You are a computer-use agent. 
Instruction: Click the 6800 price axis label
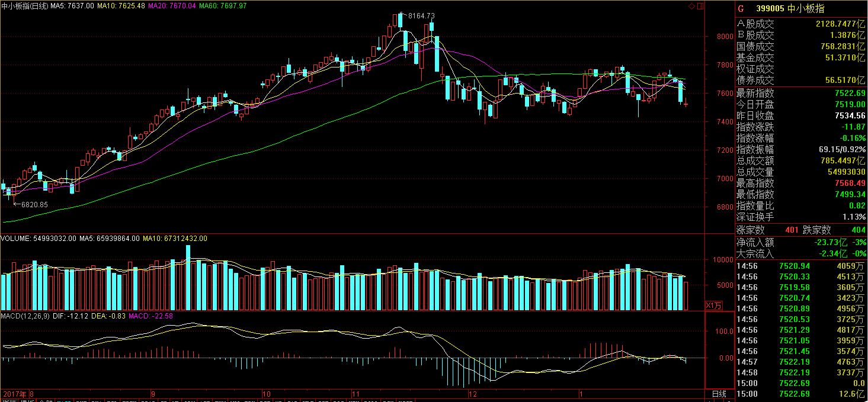725,207
